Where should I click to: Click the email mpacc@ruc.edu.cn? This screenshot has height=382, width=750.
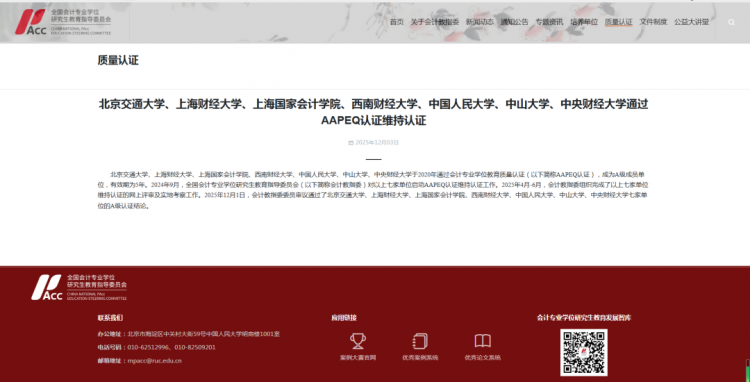(x=154, y=361)
